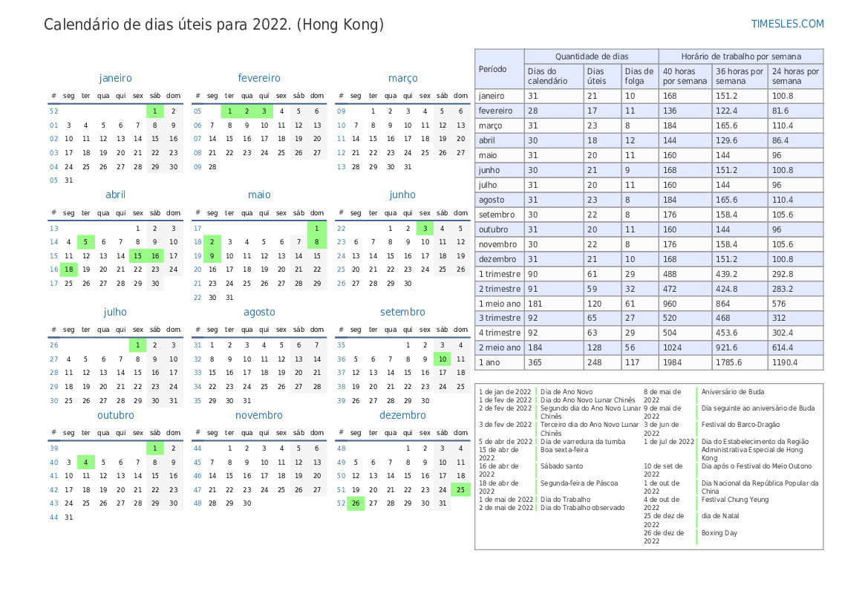Click '5 de abr de 2022' date entry

[x=506, y=442]
